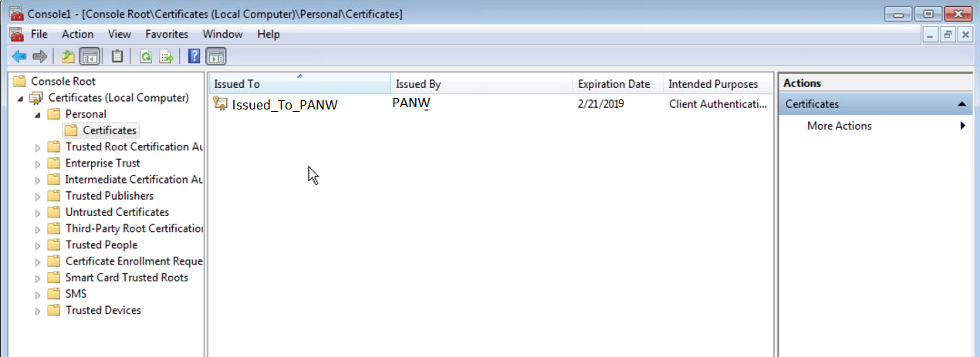Collapse the Certificates section in Actions pane
Image resolution: width=980 pixels, height=357 pixels.
[962, 104]
